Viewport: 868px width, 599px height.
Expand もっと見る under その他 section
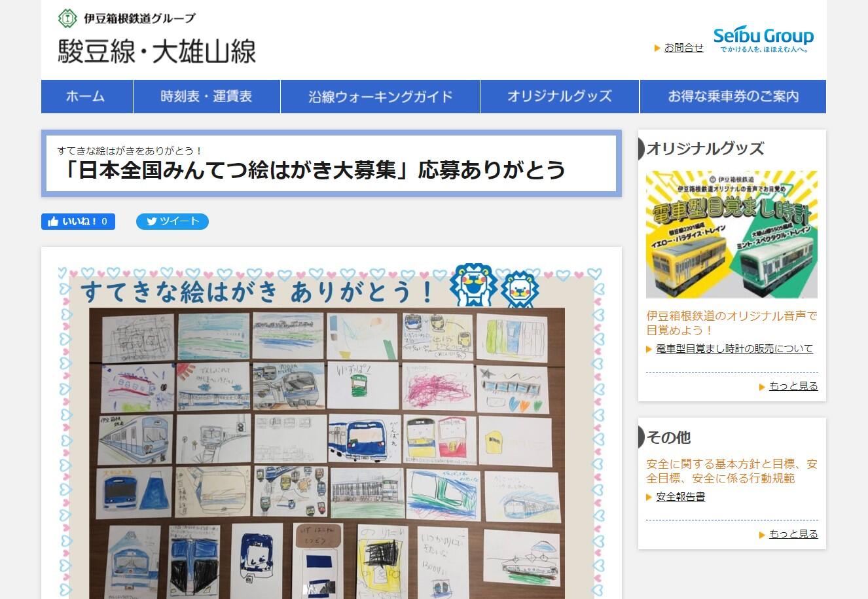pos(793,534)
